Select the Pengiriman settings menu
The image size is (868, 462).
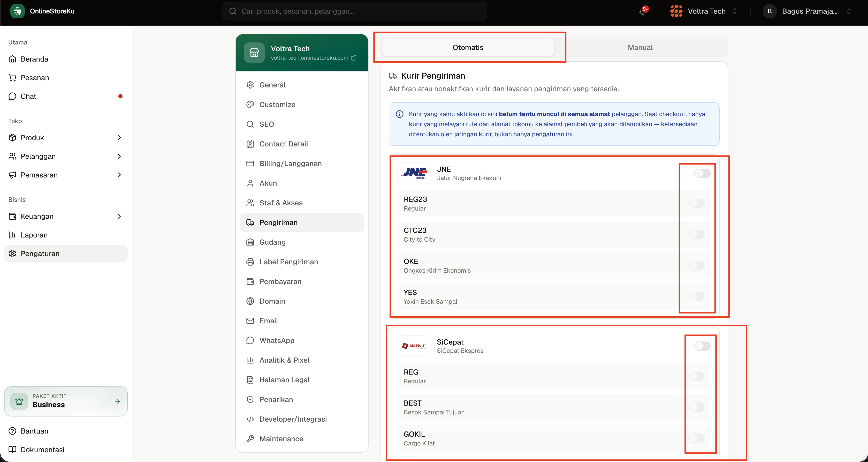click(302, 222)
